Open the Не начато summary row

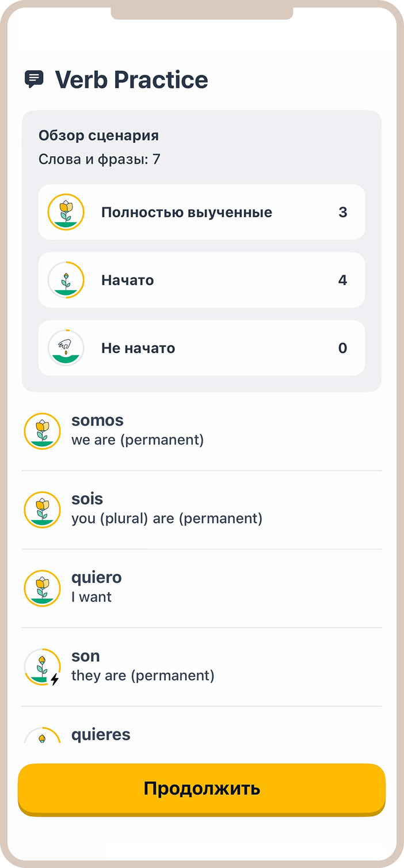pyautogui.click(x=201, y=348)
